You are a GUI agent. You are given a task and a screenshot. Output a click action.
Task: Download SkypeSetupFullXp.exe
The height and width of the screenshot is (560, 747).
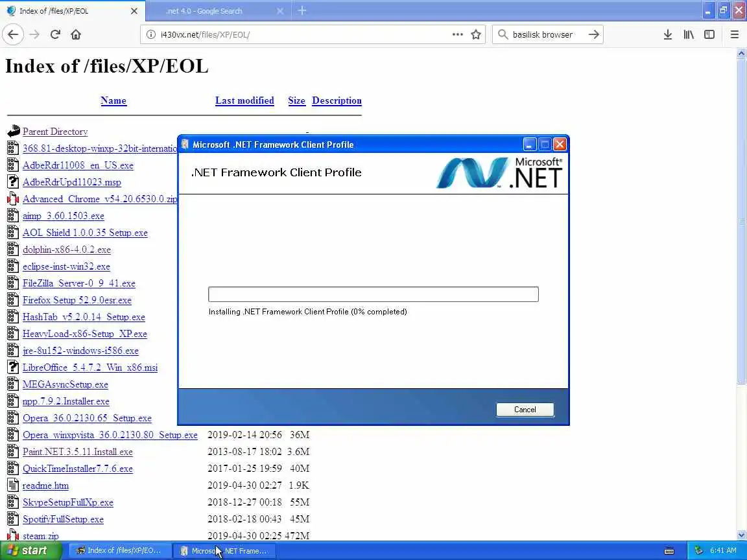point(68,502)
